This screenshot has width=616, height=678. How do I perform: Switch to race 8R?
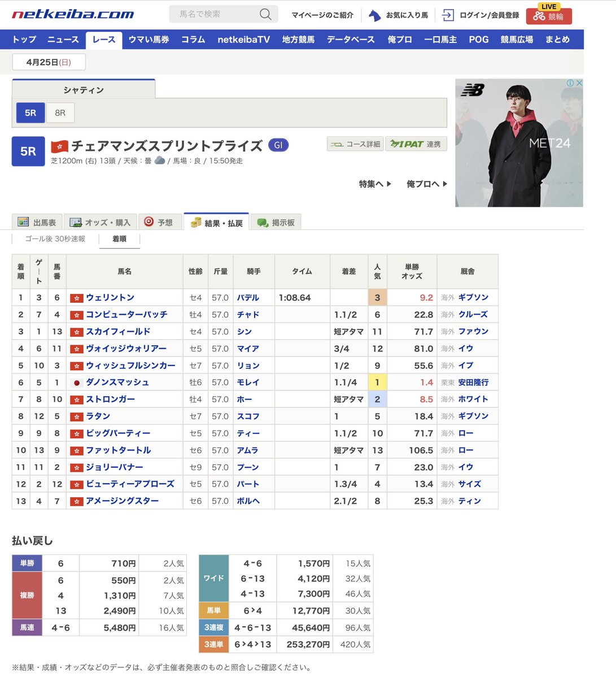(60, 113)
